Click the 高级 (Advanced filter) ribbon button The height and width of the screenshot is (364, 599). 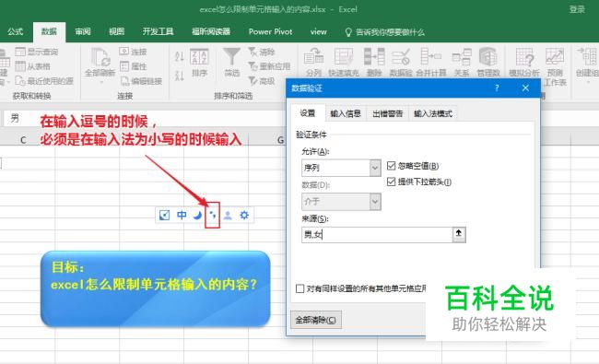[x=262, y=80]
